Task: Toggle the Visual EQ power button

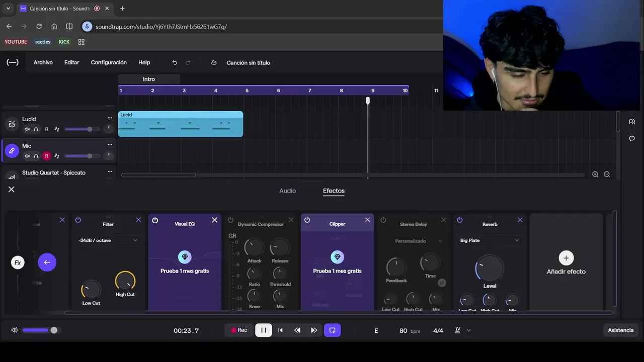Action: [155, 220]
